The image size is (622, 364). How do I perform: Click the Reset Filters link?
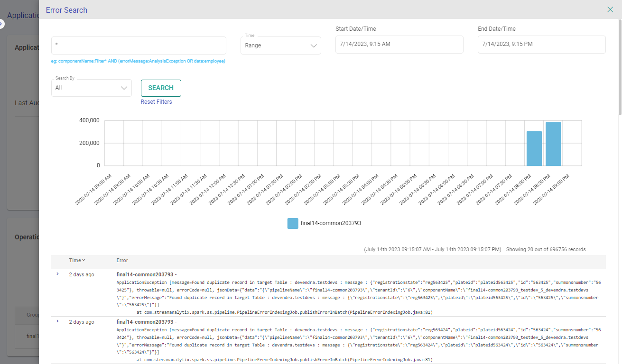(x=156, y=102)
